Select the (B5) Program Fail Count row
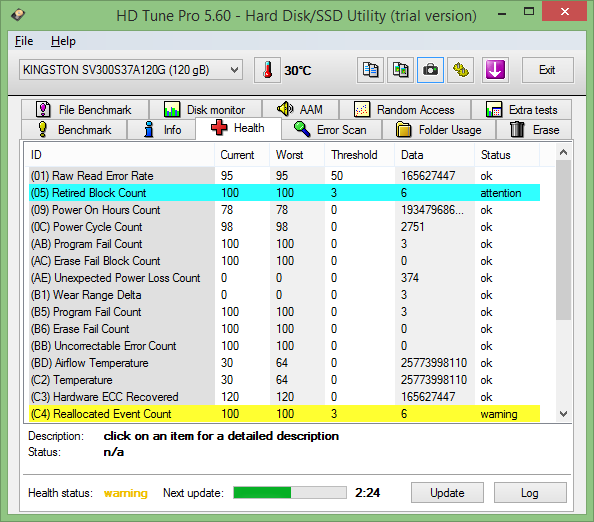This screenshot has height=522, width=594. click(284, 312)
